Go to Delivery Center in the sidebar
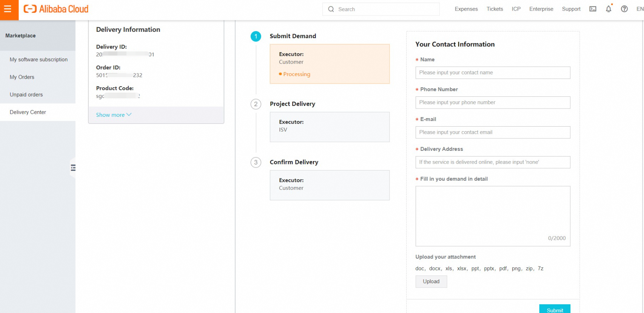 pos(28,112)
